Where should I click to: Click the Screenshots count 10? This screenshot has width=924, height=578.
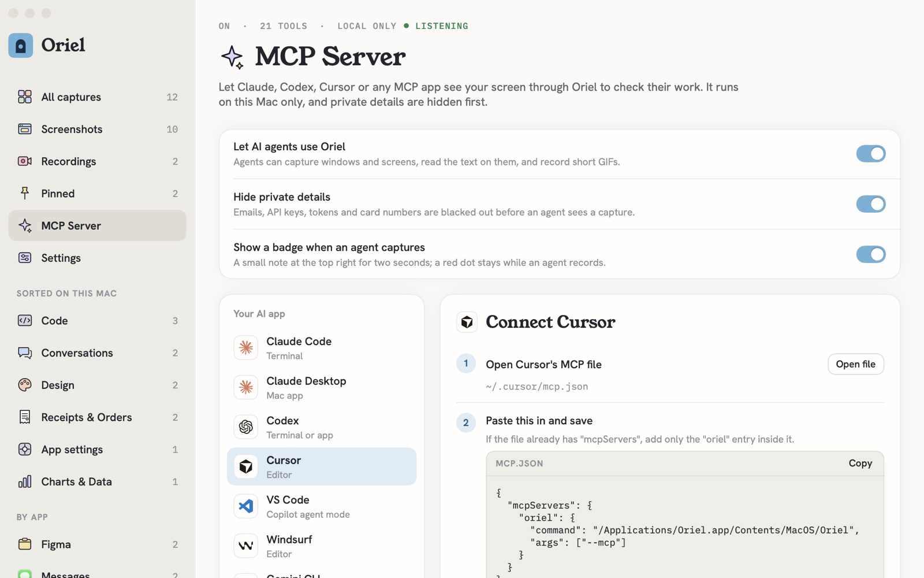[x=172, y=129]
